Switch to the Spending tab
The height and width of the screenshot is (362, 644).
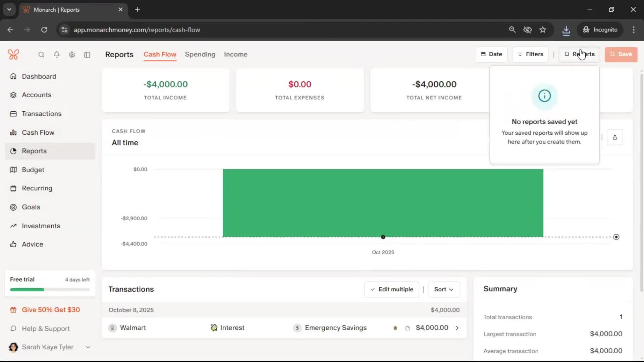point(200,54)
